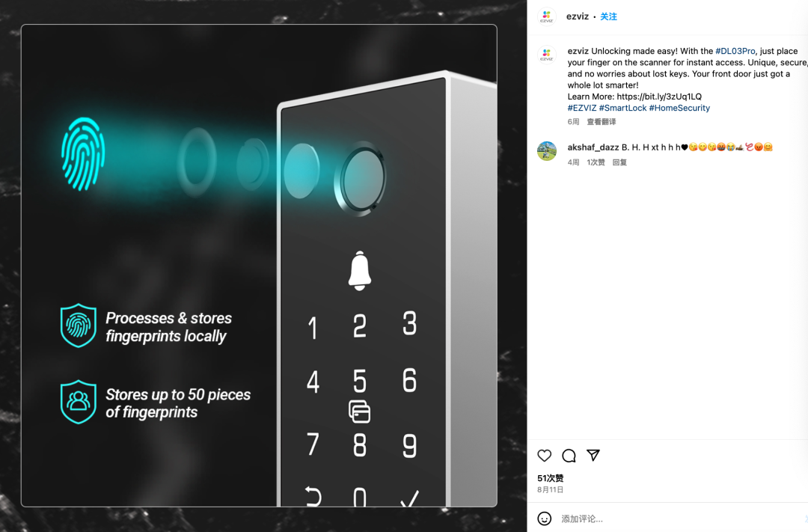
Task: Open the #HomeSecurity hashtag
Action: [679, 108]
